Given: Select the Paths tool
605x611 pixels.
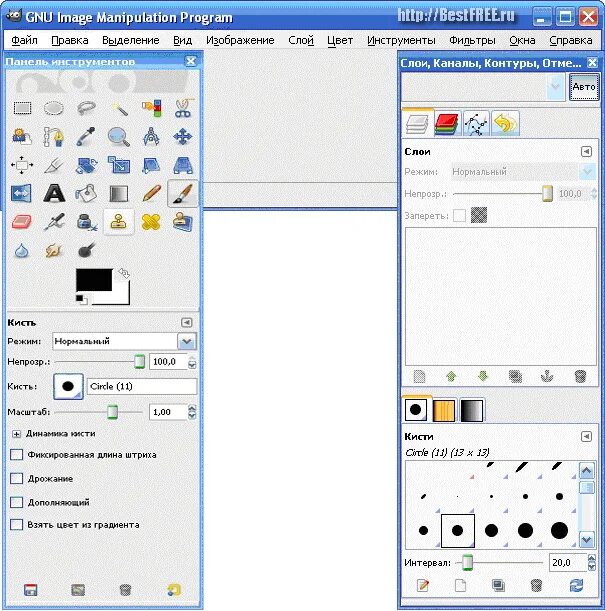Looking at the screenshot, I should coord(54,137).
